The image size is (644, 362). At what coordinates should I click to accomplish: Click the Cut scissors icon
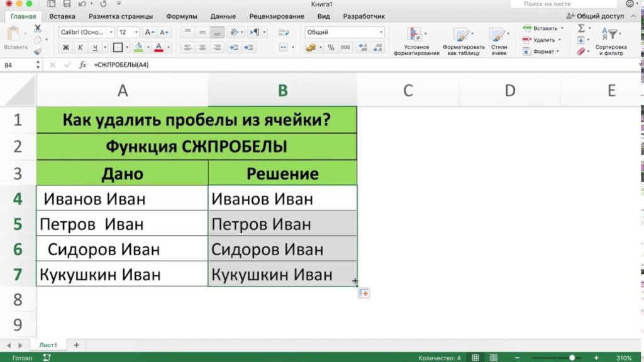pyautogui.click(x=38, y=29)
